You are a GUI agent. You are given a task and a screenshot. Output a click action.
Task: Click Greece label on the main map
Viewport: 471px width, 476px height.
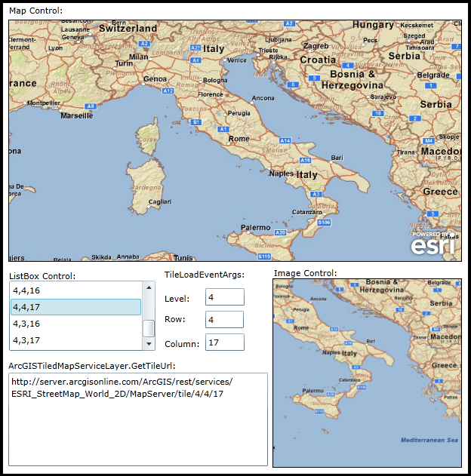(440, 192)
